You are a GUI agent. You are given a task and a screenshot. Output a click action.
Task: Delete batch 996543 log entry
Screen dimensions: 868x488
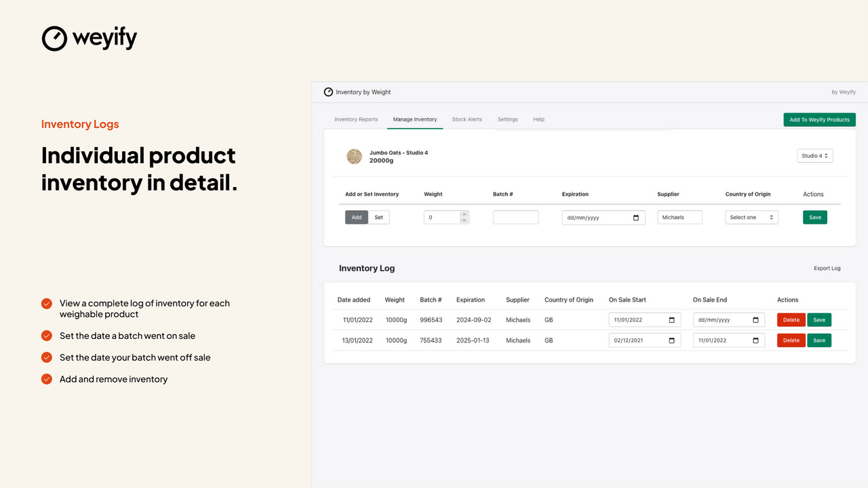[x=791, y=320]
